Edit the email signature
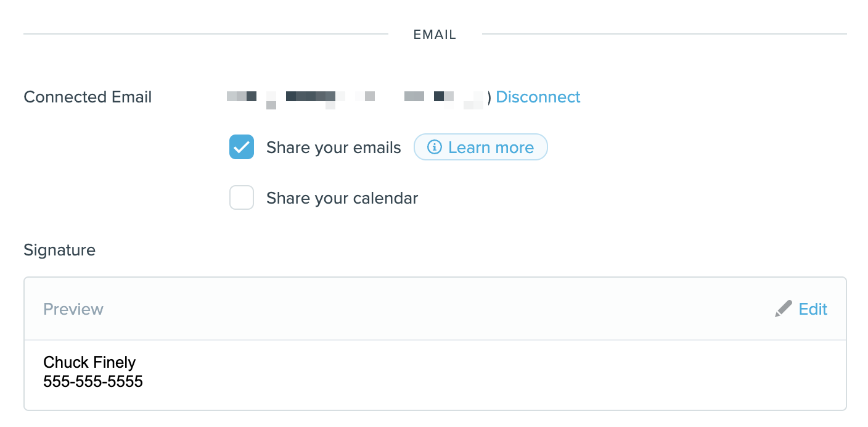This screenshot has width=868, height=427. 813,309
